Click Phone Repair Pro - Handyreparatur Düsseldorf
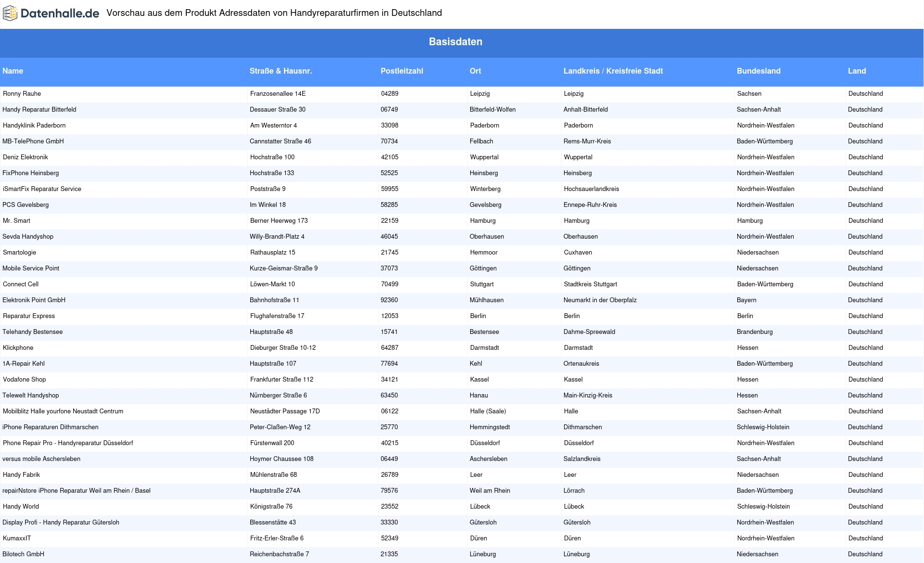924x563 pixels. (68, 443)
